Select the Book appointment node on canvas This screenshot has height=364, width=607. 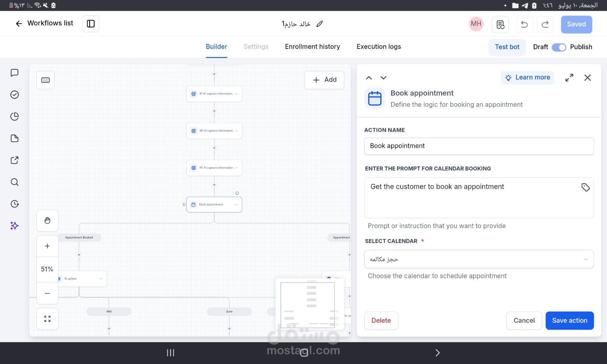tap(214, 205)
